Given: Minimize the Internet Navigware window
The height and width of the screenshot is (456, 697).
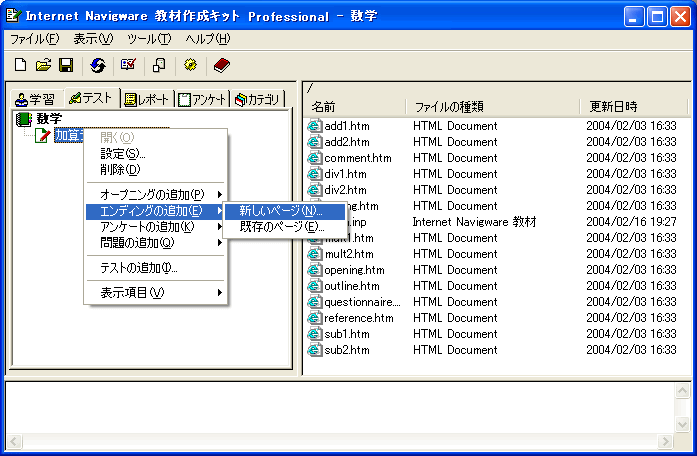Looking at the screenshot, I should tap(634, 17).
